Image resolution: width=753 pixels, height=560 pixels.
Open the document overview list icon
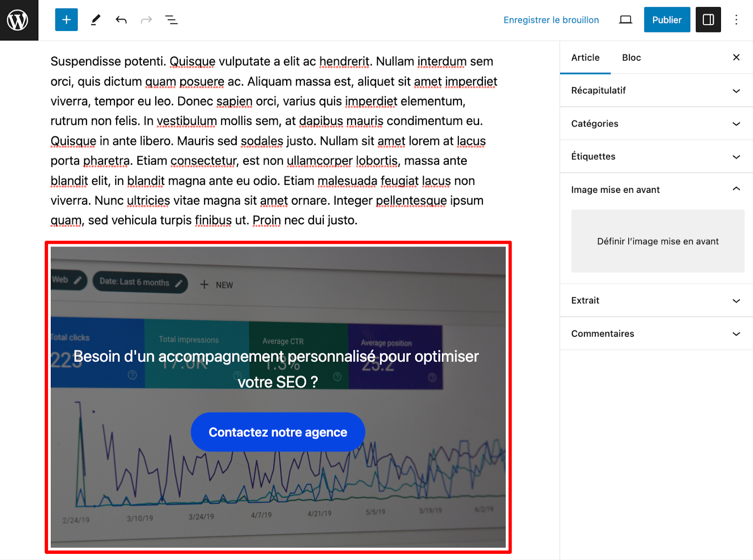click(x=171, y=20)
